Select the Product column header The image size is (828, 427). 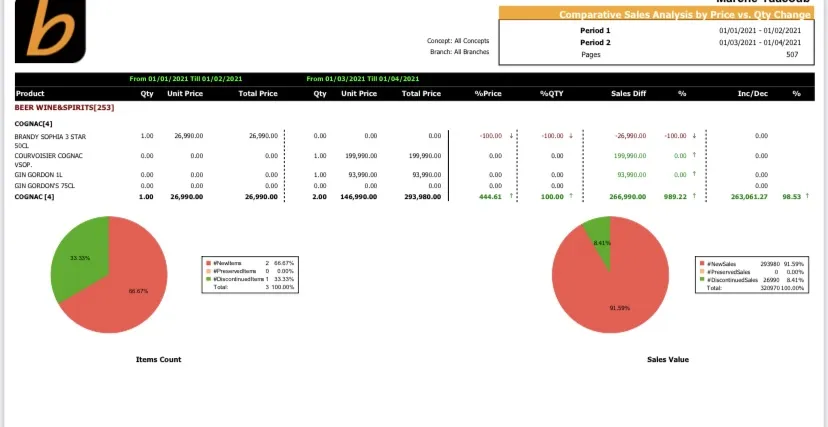(x=30, y=93)
